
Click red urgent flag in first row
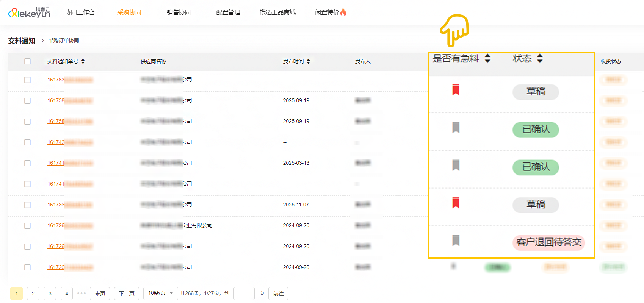tap(456, 90)
